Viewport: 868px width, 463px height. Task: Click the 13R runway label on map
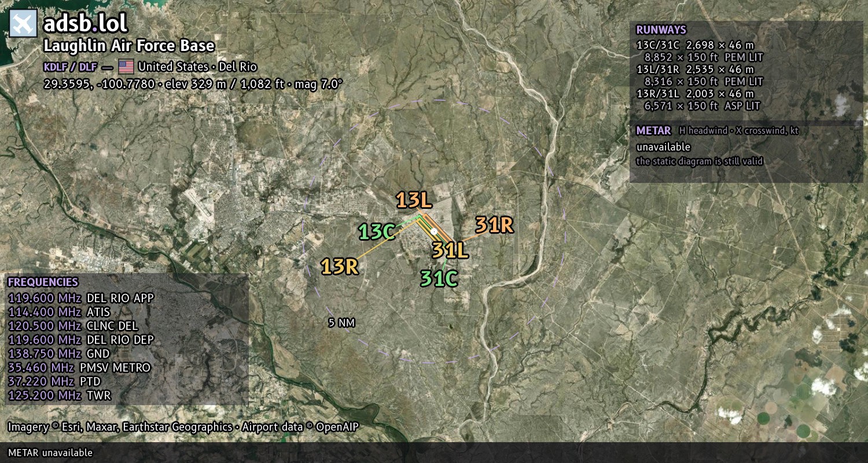[340, 266]
